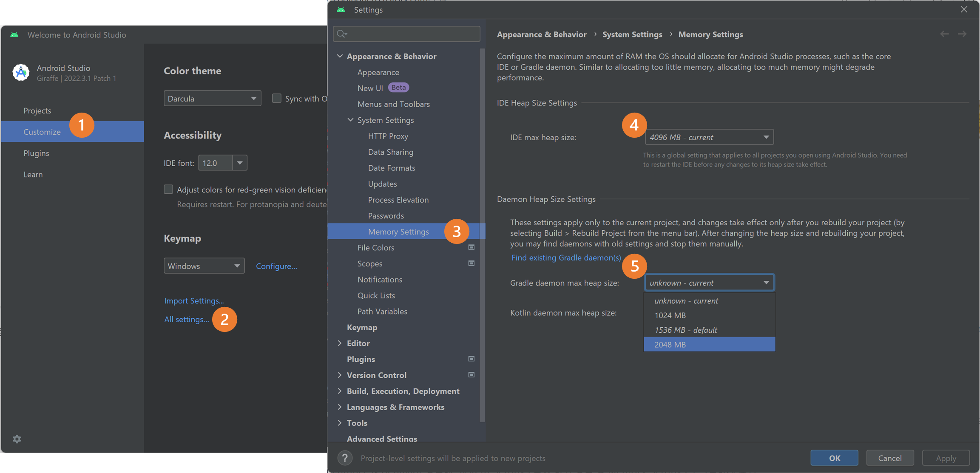Click the project-level icon beside Plugins settings
The height and width of the screenshot is (473, 980).
tap(472, 359)
